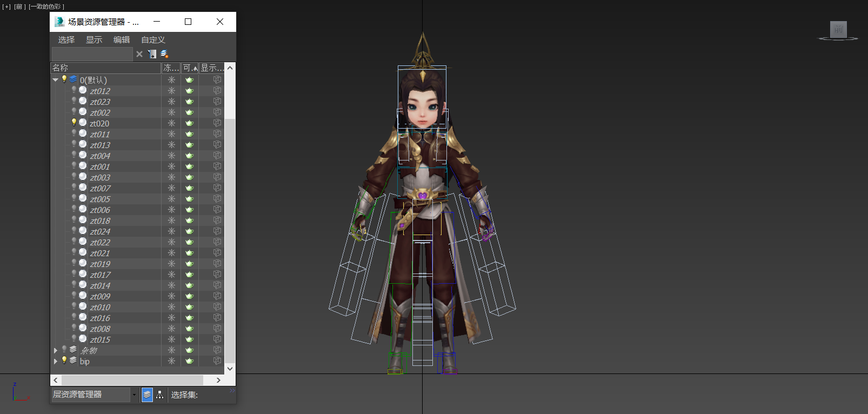Viewport: 868px width, 414px height.
Task: Click the freeze snowflake icon for zt012
Action: pos(171,91)
